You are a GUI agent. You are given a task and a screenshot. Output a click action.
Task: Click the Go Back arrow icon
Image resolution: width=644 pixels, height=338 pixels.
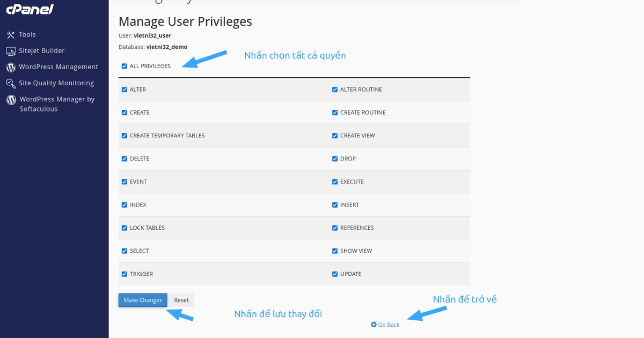click(374, 325)
